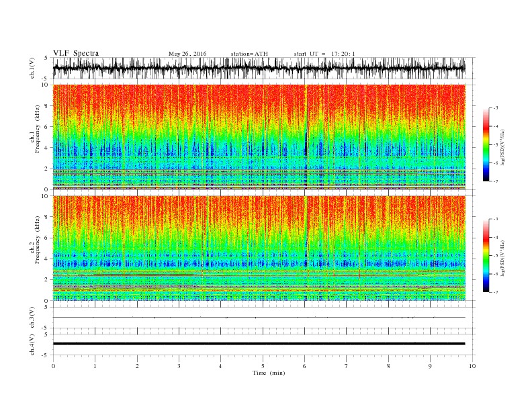The height and width of the screenshot is (411, 532).
Task: Click the ch.1 spectrogram panel
Action: click(259, 137)
